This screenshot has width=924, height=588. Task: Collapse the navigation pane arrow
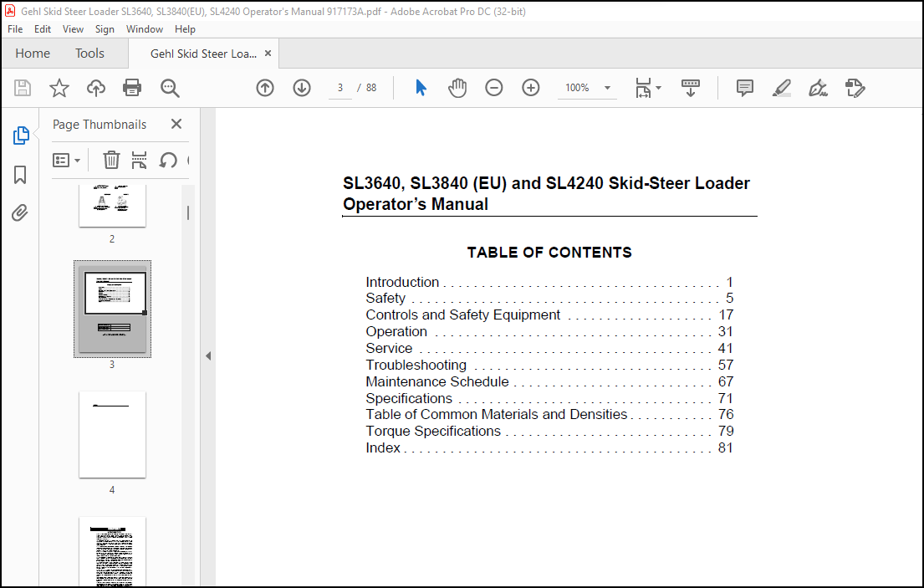coord(208,355)
